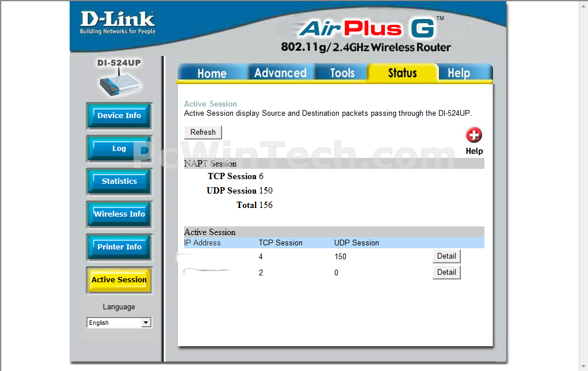Switch to the Home tab
The height and width of the screenshot is (371, 588).
coord(212,73)
